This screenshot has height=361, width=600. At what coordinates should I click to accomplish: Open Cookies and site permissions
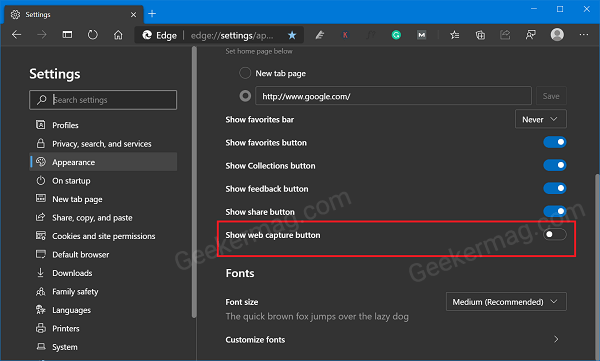[x=103, y=236]
